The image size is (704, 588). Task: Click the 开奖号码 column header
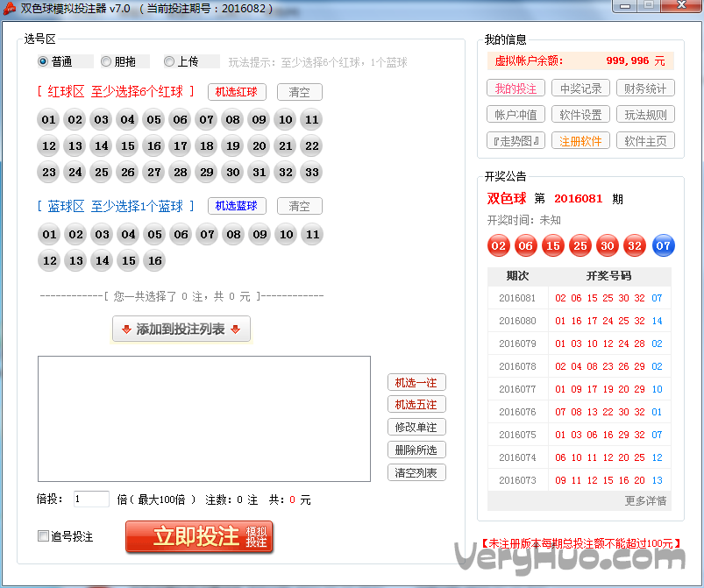pyautogui.click(x=609, y=276)
